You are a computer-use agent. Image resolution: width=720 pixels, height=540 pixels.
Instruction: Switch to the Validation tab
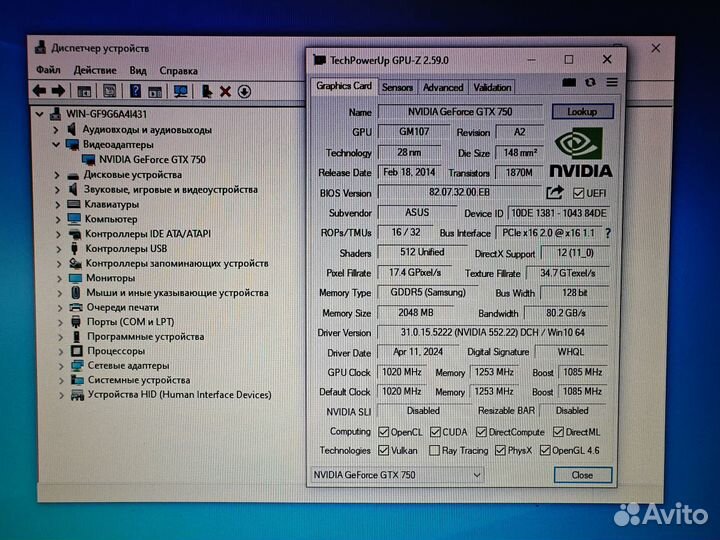click(x=492, y=87)
